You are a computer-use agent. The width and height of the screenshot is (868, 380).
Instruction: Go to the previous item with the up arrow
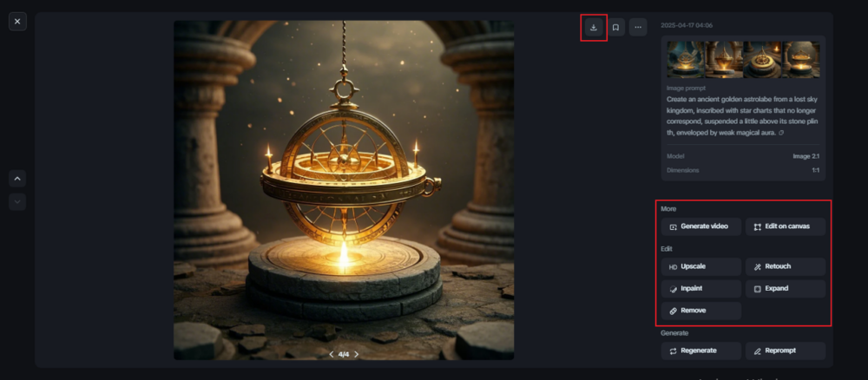pyautogui.click(x=17, y=179)
